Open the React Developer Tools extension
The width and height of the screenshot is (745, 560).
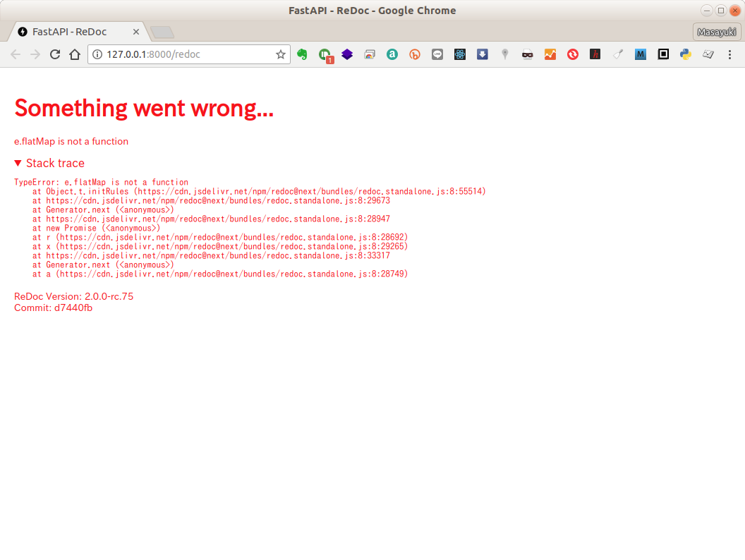[460, 54]
